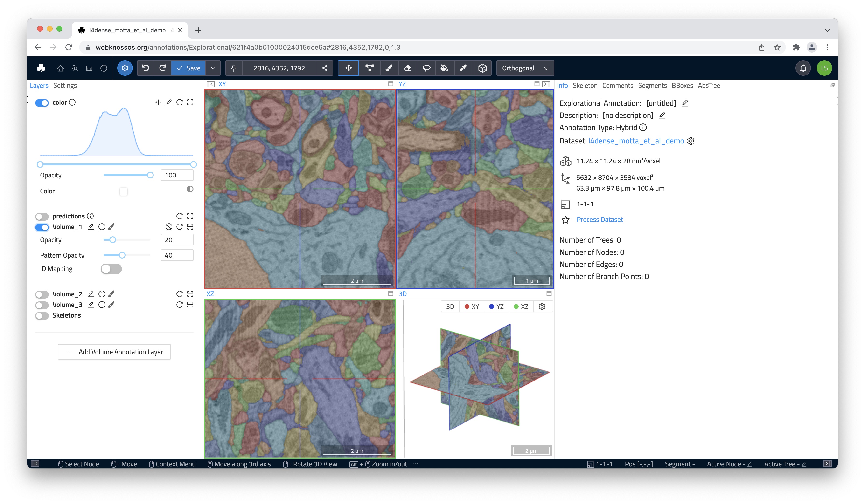Disable the color layer toggle

42,102
